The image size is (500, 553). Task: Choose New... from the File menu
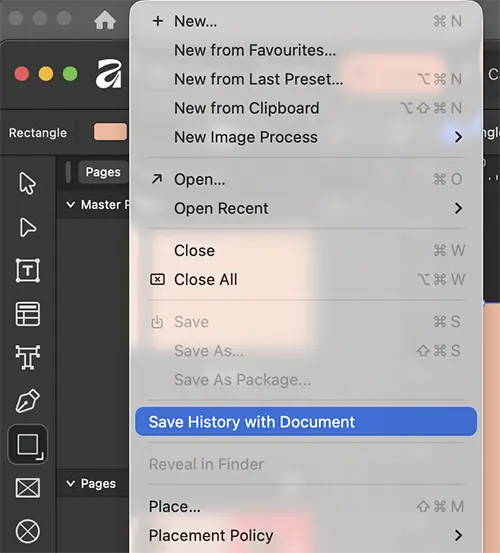click(x=306, y=22)
